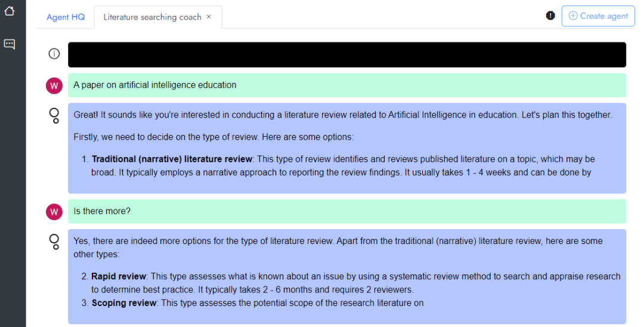Click the info circle icon beside black banner
Screen dimensions: 644x327
click(54, 54)
